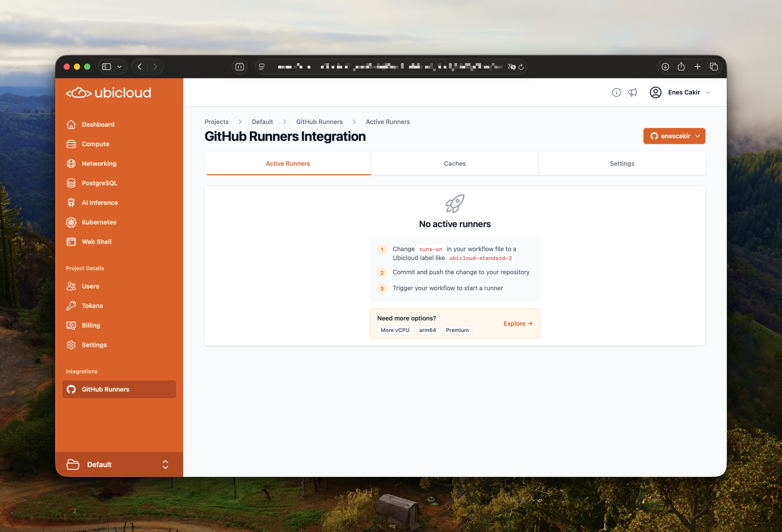
Task: Open the enescakir GitHub account dropdown
Action: [674, 136]
